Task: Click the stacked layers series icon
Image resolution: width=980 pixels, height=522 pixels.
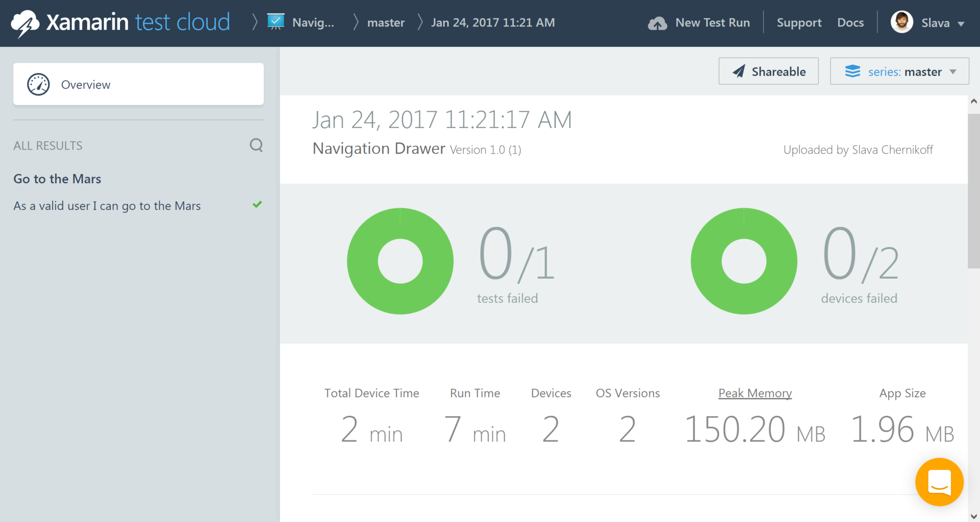Action: coord(852,71)
